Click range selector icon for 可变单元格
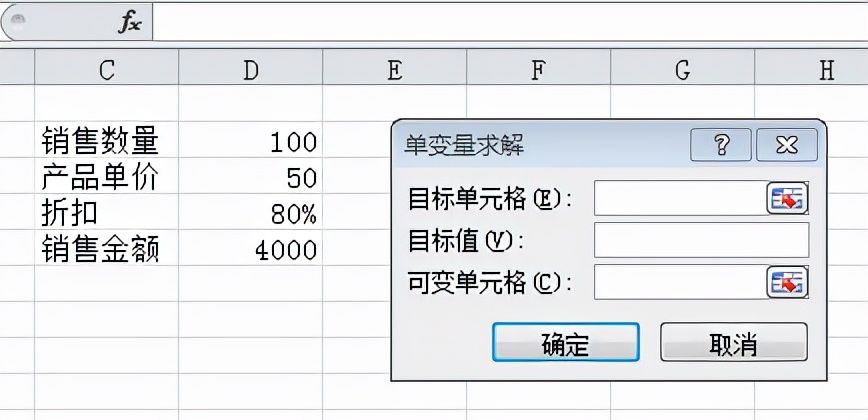Viewport: 868px width, 420px height. (x=787, y=282)
